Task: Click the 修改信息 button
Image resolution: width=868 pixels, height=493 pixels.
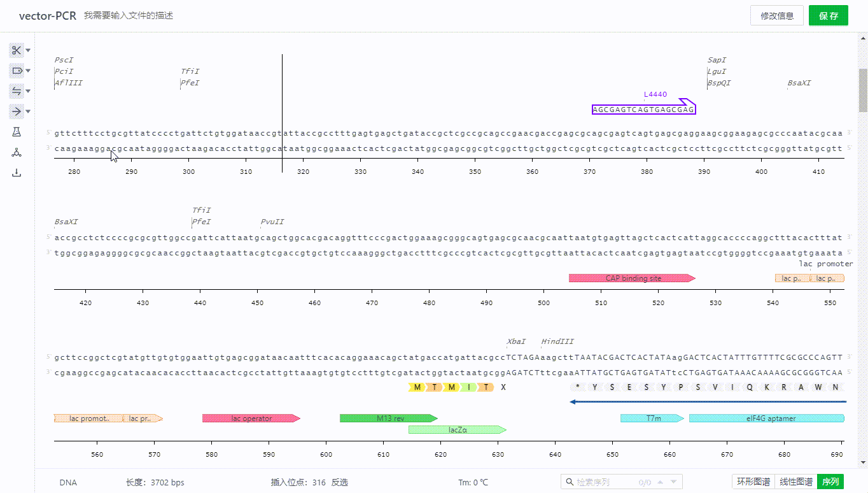Action: pyautogui.click(x=776, y=15)
